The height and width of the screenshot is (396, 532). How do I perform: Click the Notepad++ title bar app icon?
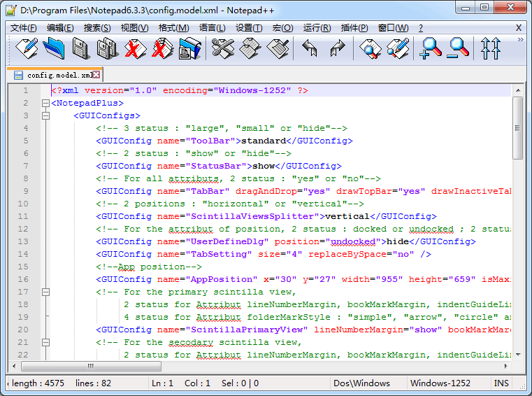click(11, 10)
